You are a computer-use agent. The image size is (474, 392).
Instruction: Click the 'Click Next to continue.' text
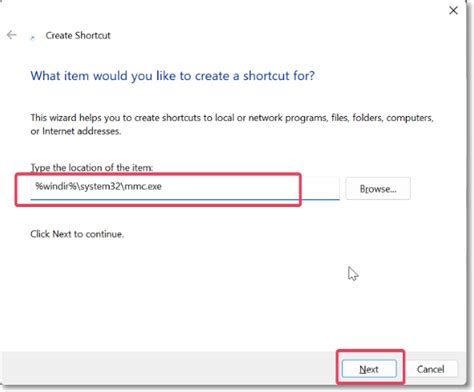(77, 234)
